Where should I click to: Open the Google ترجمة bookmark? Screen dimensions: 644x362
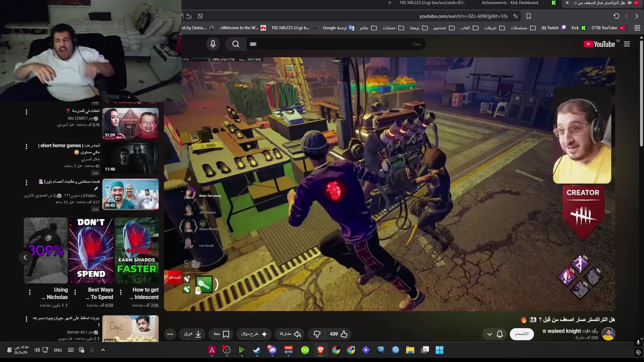(339, 28)
